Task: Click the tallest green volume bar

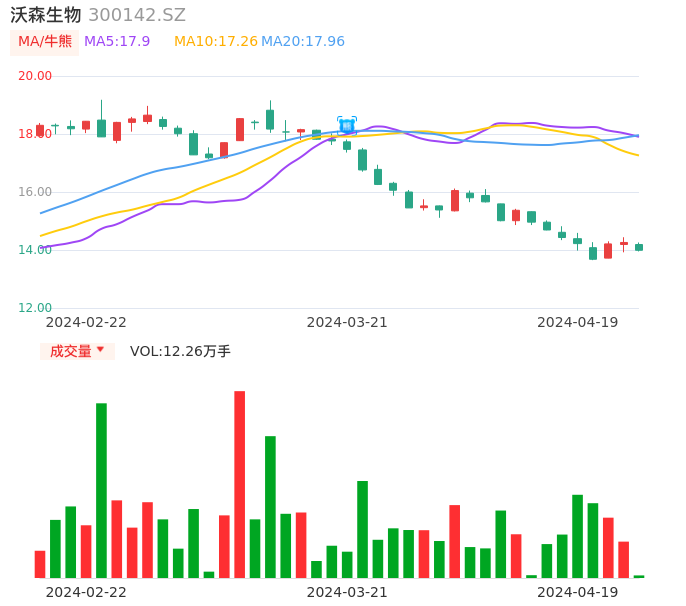Action: point(101,490)
